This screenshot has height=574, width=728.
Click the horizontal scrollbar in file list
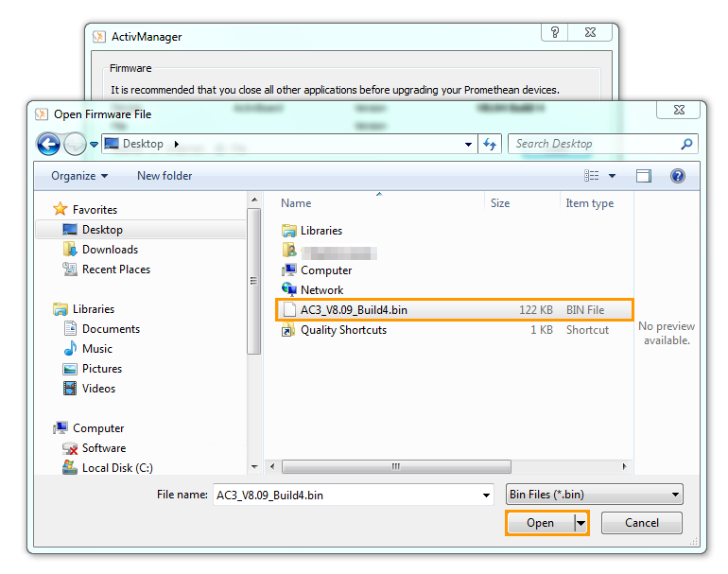[397, 466]
